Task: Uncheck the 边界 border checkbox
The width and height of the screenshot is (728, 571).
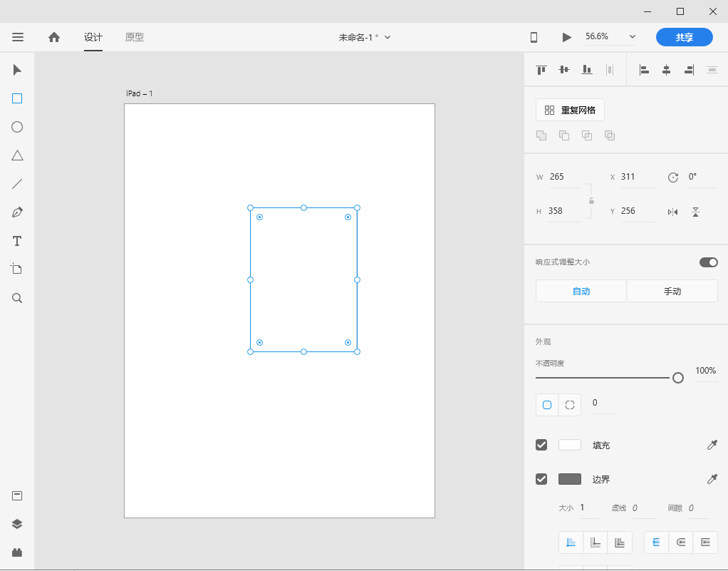Action: tap(541, 479)
